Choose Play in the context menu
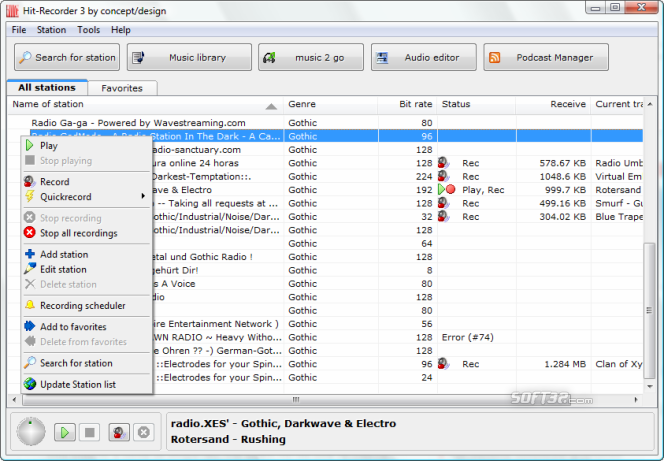This screenshot has height=461, width=664. point(87,146)
